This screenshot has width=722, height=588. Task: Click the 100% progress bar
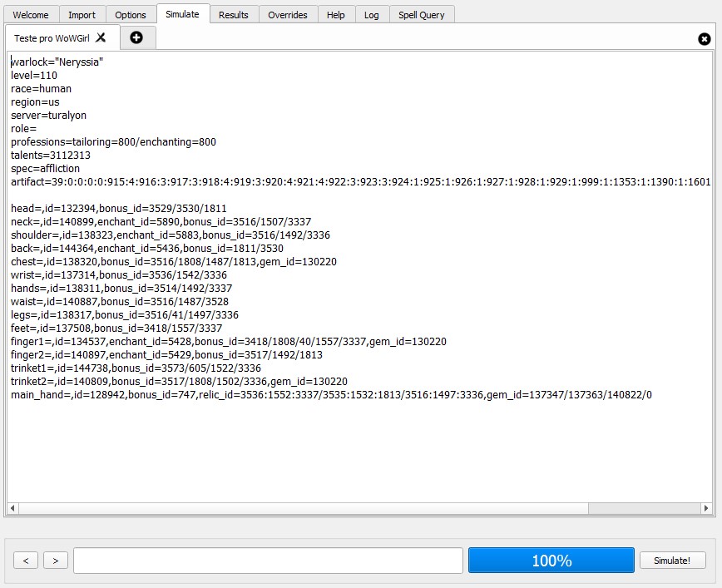551,561
